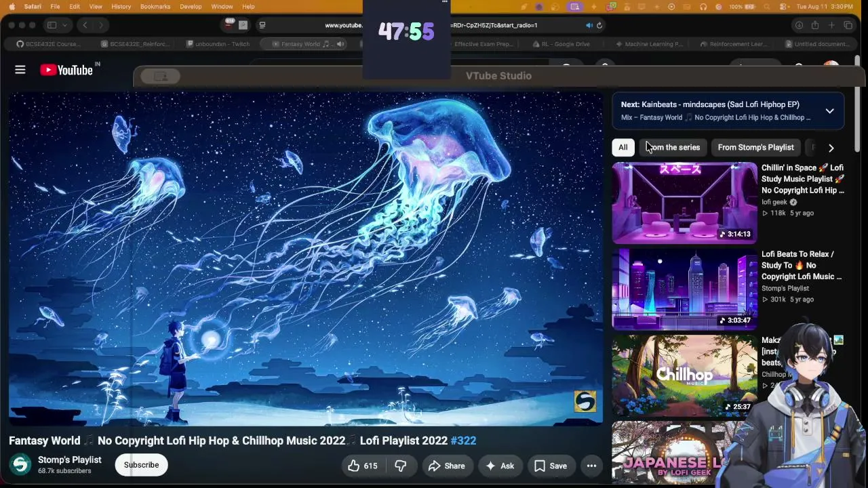This screenshot has height=488, width=868.
Task: Show more filter chips with right arrow
Action: pyautogui.click(x=831, y=148)
